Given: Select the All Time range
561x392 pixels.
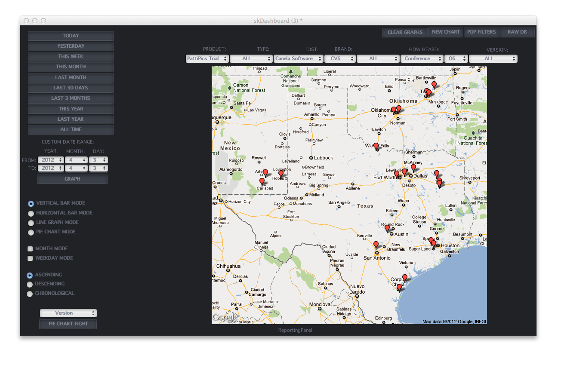Looking at the screenshot, I should [x=71, y=130].
